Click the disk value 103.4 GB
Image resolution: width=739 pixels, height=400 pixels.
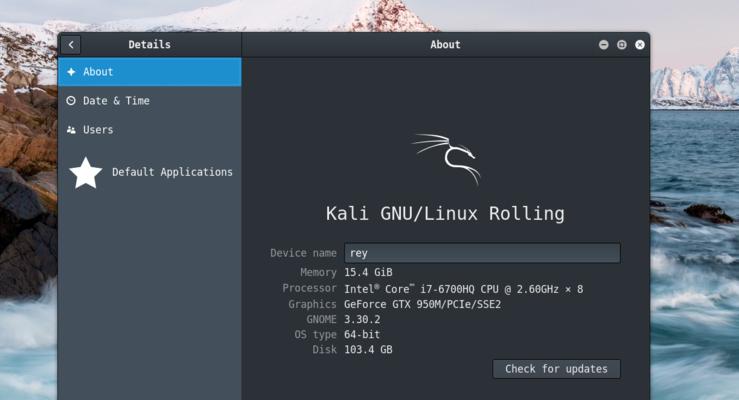pyautogui.click(x=368, y=350)
